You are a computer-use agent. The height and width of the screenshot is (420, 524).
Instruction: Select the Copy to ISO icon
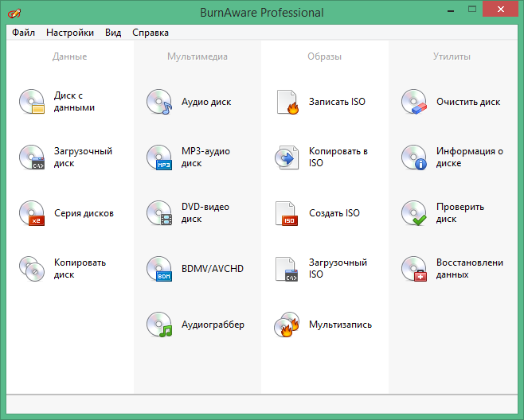point(287,157)
